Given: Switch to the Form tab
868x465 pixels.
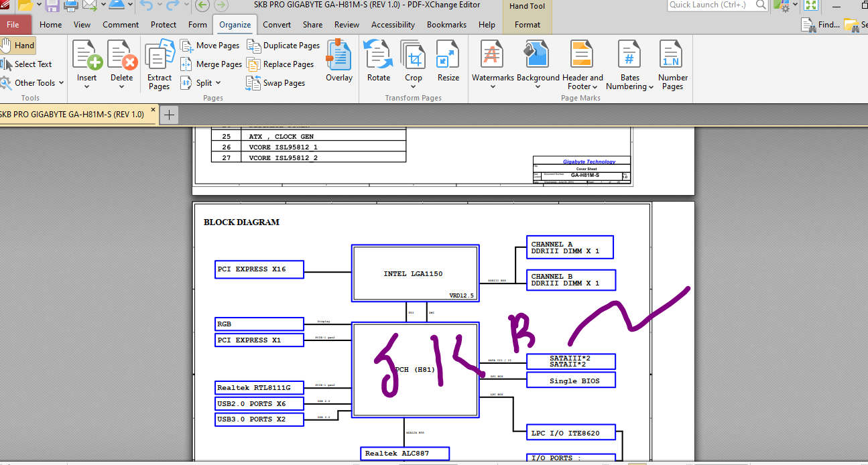Looking at the screenshot, I should [198, 25].
